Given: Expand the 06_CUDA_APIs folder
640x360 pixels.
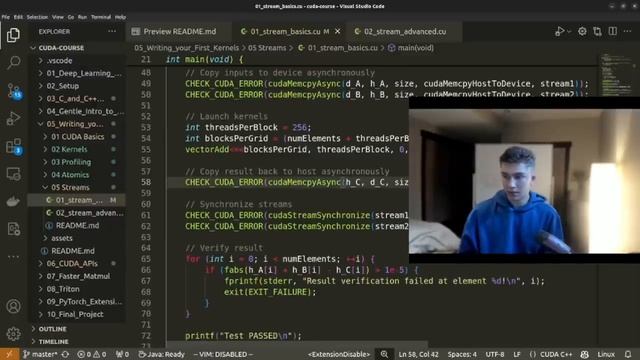Looking at the screenshot, I should point(77,263).
